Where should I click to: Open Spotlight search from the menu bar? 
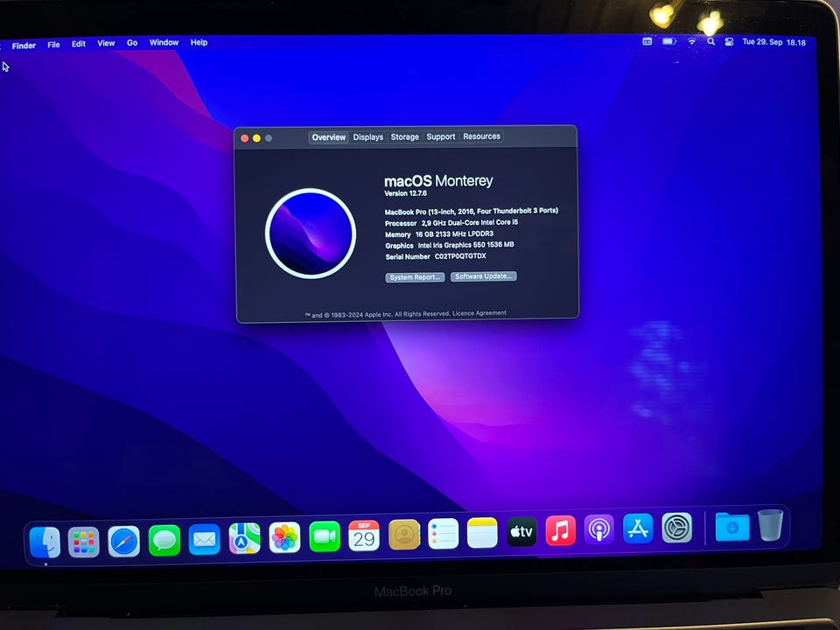point(710,41)
